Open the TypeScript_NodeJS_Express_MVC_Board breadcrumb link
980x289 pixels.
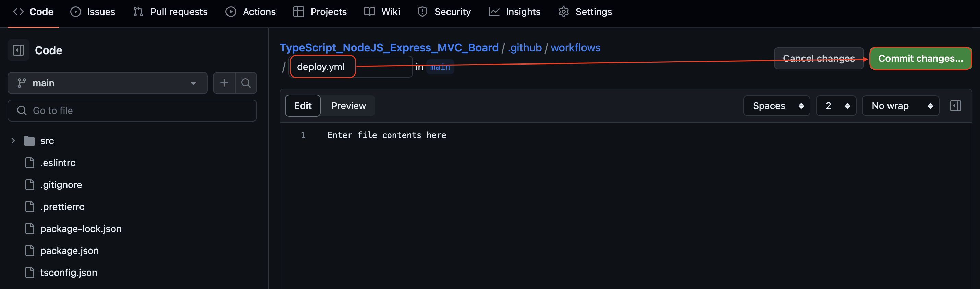click(389, 48)
